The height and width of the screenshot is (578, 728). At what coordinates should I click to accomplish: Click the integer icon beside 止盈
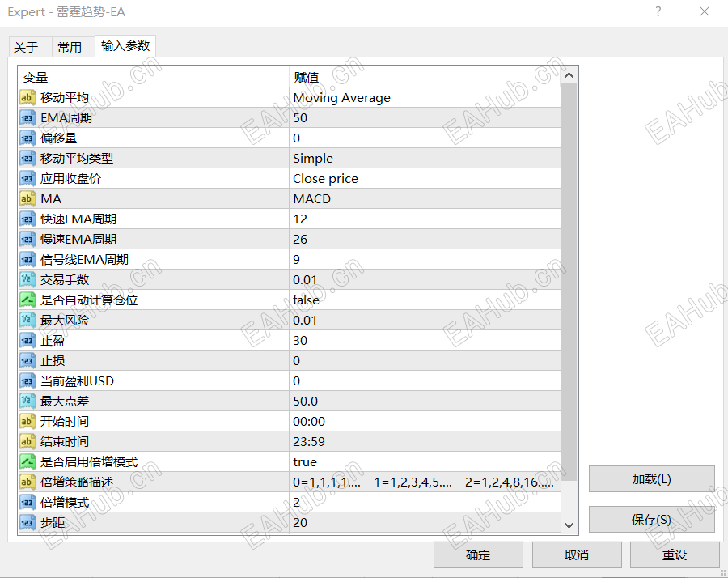coord(28,341)
